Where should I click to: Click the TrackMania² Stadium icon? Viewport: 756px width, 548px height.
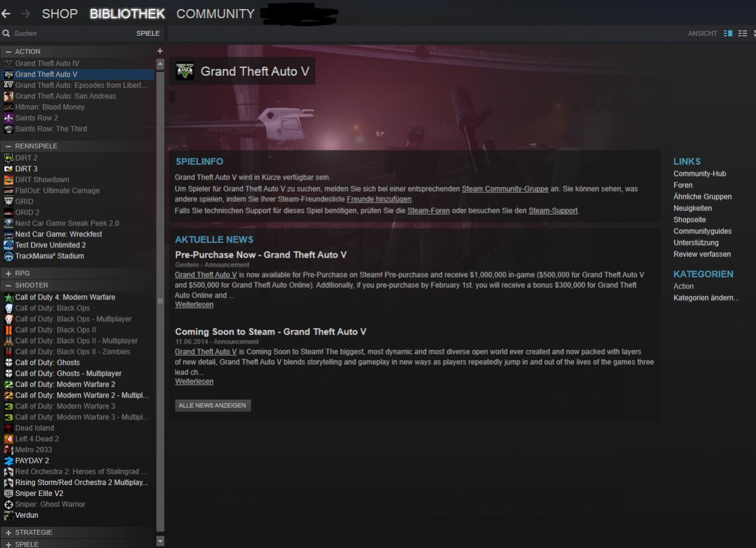pyautogui.click(x=8, y=256)
